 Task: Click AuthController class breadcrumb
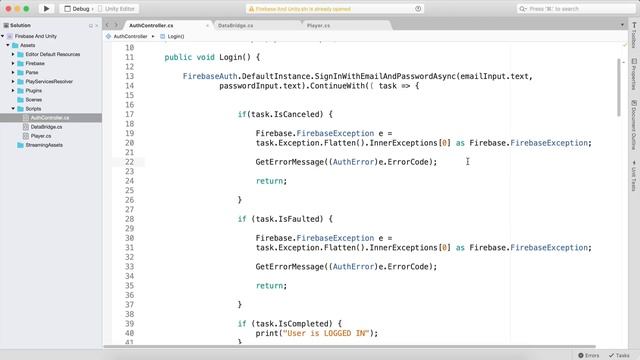coord(130,36)
